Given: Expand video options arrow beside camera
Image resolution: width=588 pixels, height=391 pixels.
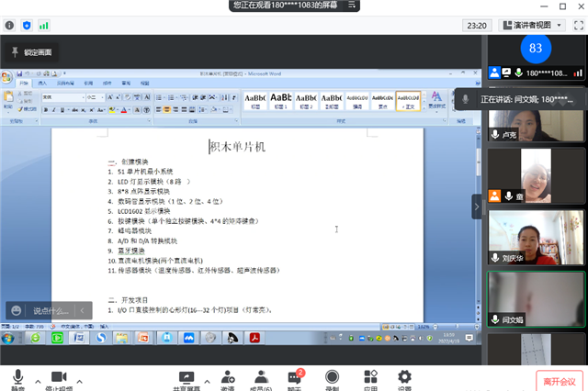Looking at the screenshot, I should 80,379.
